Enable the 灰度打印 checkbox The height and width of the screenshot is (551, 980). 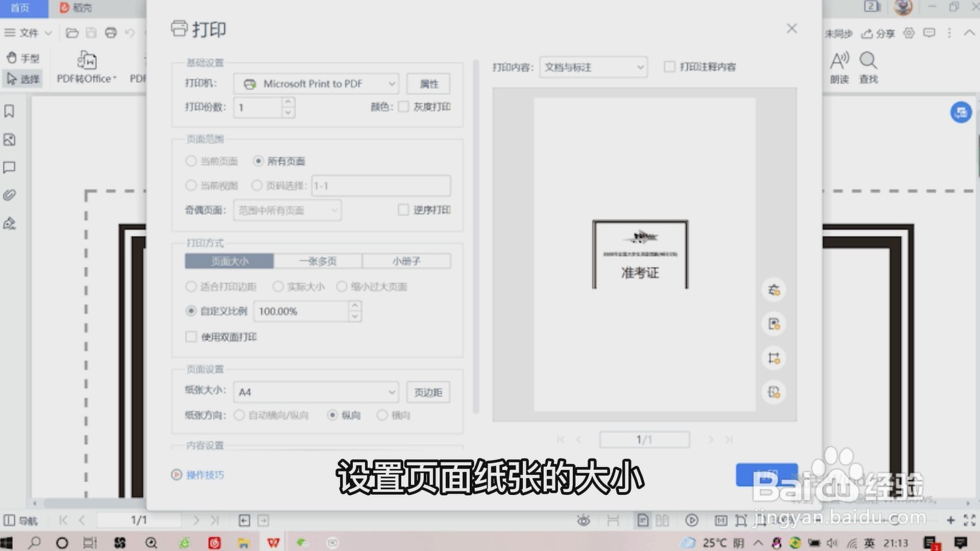(404, 106)
